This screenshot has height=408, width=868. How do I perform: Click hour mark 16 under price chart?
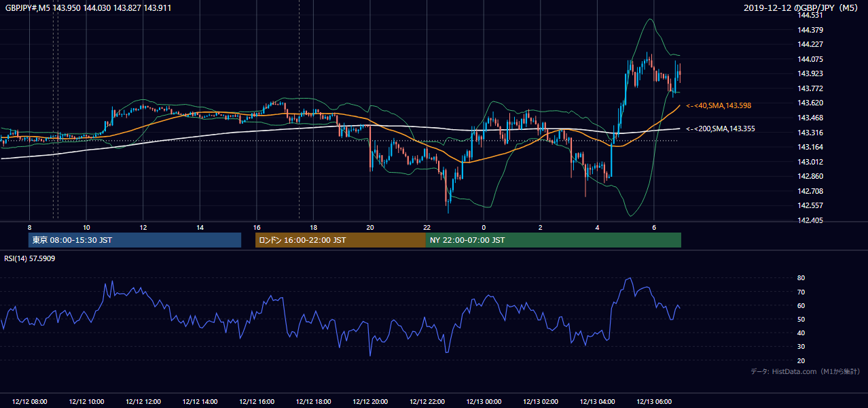[x=257, y=227]
